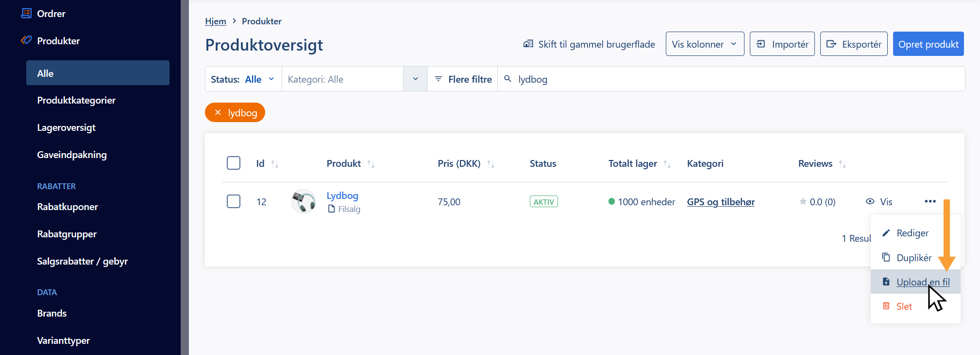
Task: Expand the Kategori dropdown arrow
Action: pyautogui.click(x=415, y=79)
